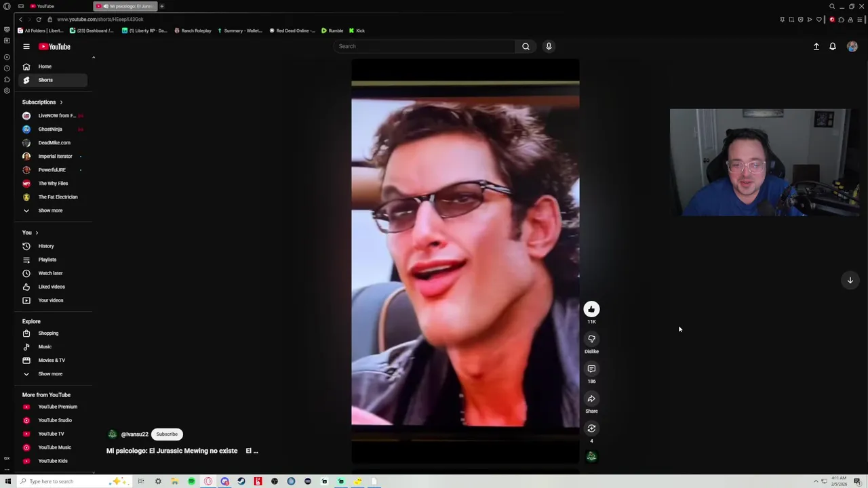This screenshot has height=488, width=868.
Task: Dislike the Short
Action: click(x=591, y=339)
